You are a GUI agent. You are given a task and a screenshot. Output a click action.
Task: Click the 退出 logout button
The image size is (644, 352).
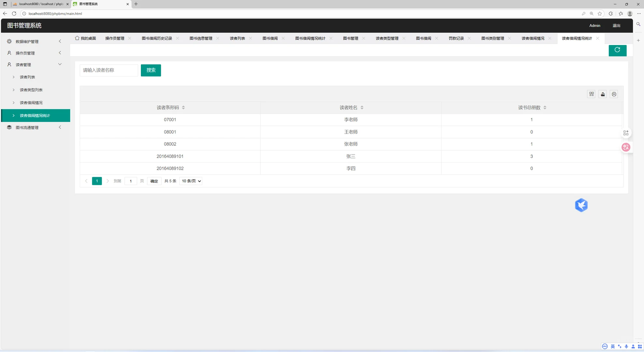(x=616, y=25)
